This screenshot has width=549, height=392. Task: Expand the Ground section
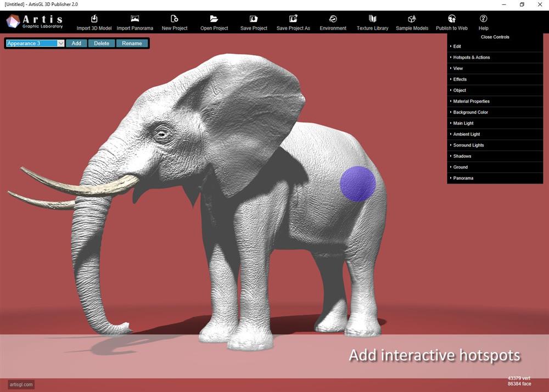click(495, 167)
